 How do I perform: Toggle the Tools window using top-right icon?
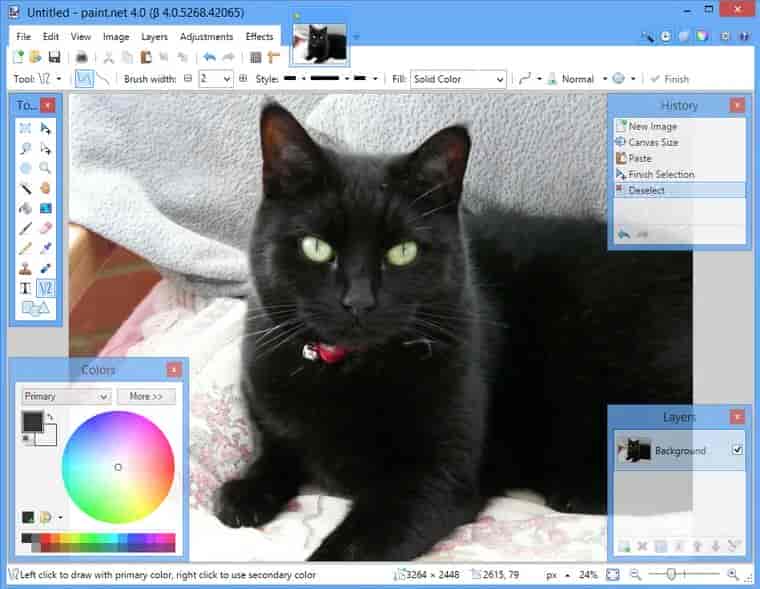click(x=648, y=36)
